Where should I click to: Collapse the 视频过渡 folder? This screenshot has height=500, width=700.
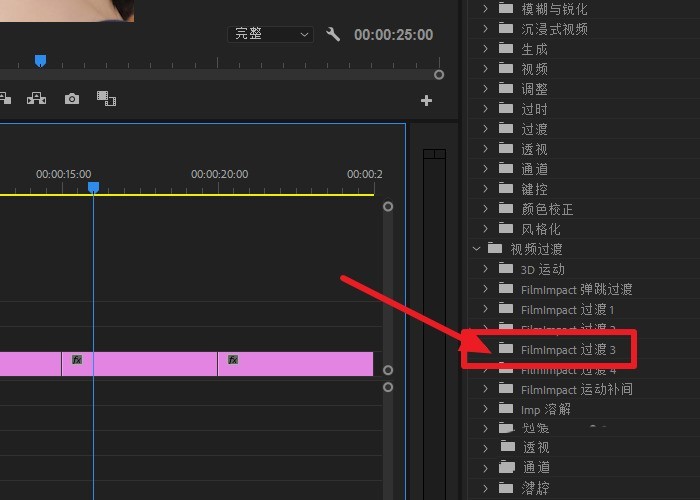pyautogui.click(x=476, y=249)
